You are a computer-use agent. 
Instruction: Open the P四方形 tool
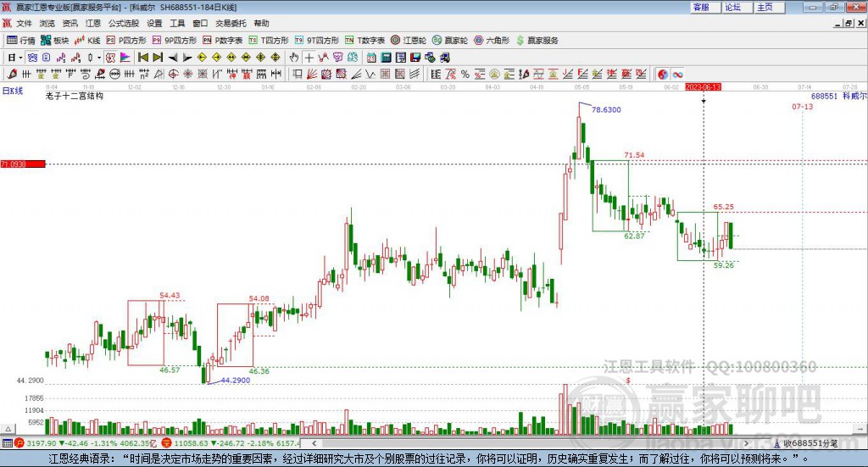point(126,41)
